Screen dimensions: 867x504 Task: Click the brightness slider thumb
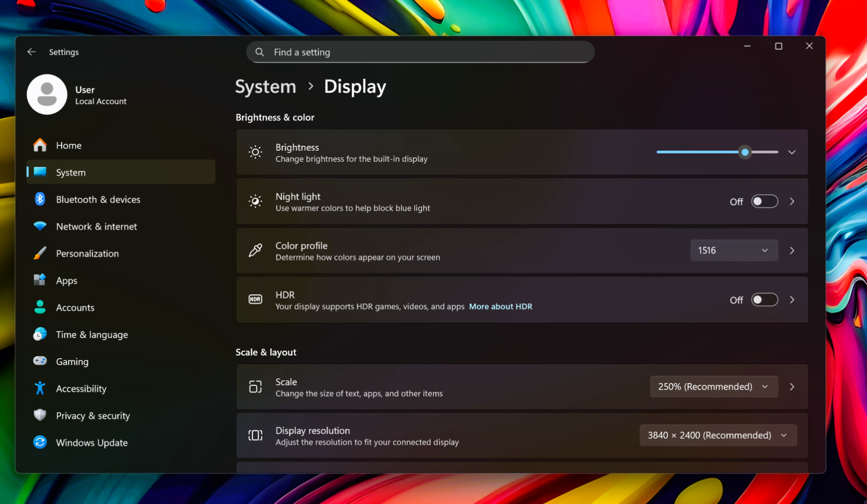tap(745, 152)
